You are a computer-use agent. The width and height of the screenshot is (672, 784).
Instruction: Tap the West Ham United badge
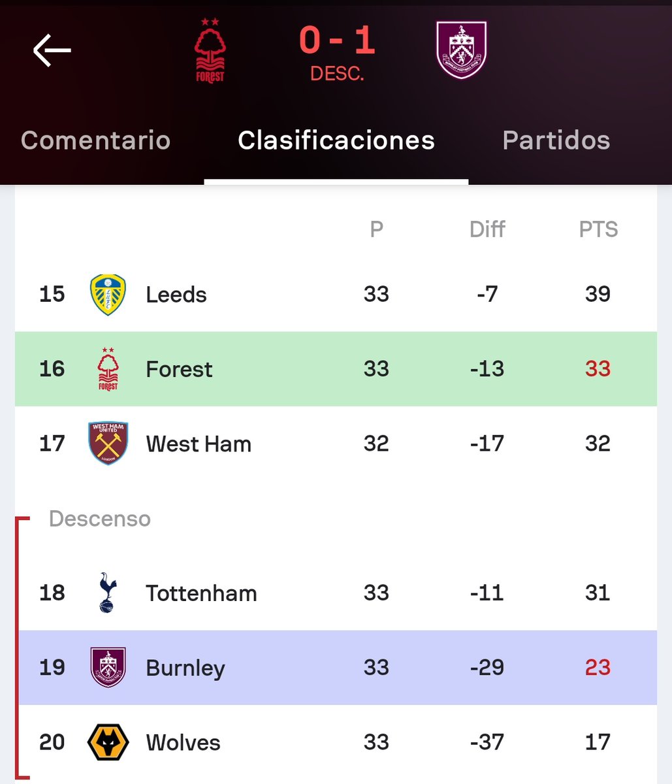[108, 444]
